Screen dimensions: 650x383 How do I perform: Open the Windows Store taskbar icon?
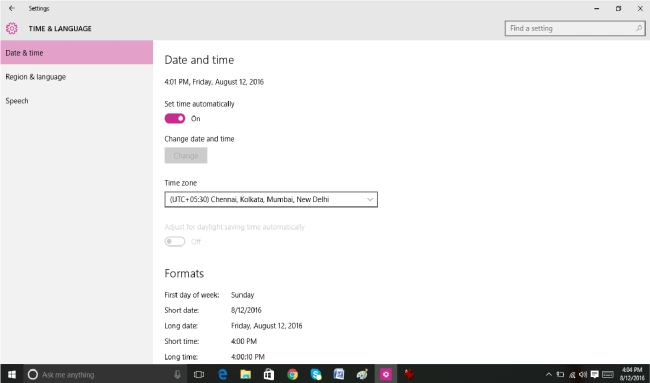pos(269,375)
